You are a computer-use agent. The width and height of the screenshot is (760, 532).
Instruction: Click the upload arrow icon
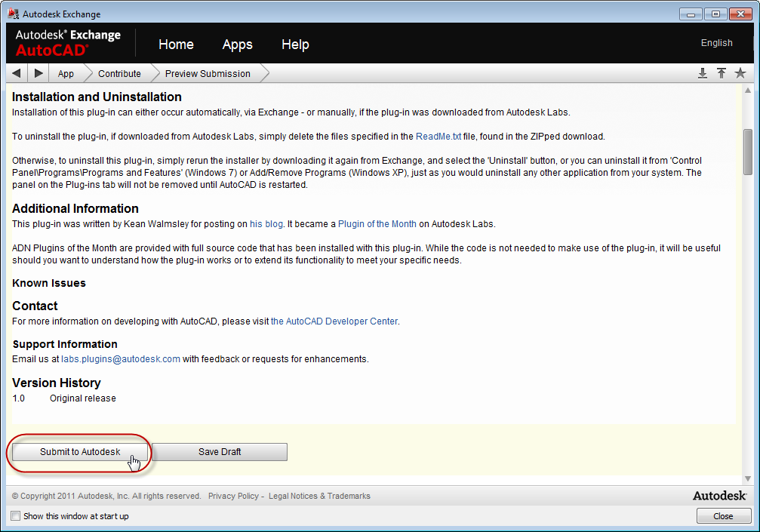[x=722, y=73]
